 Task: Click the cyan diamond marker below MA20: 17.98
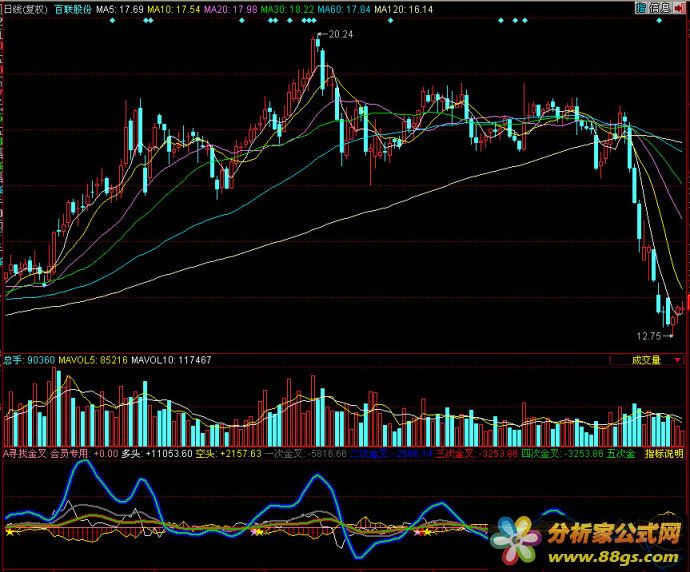click(242, 20)
